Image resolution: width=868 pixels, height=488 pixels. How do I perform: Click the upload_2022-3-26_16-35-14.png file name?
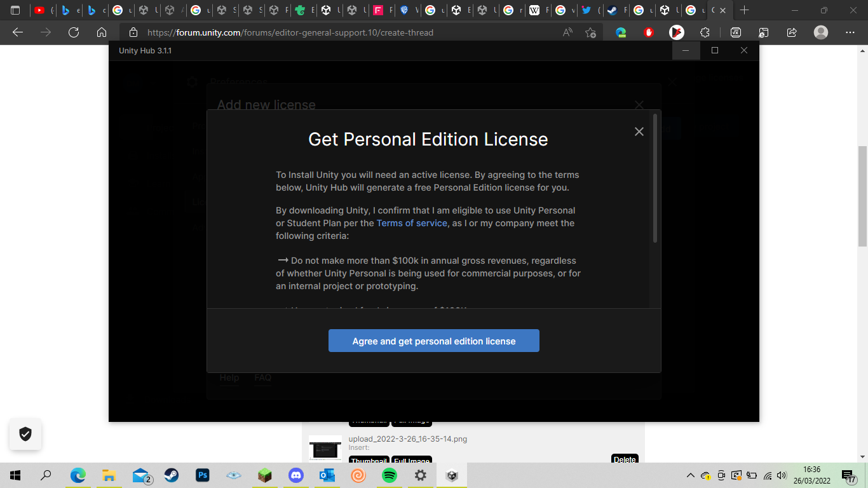click(408, 439)
